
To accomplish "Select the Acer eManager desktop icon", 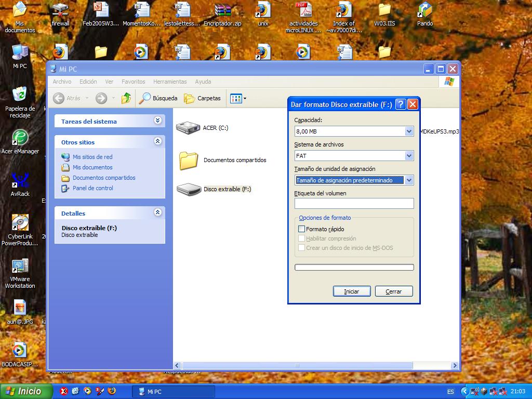I will coord(20,142).
